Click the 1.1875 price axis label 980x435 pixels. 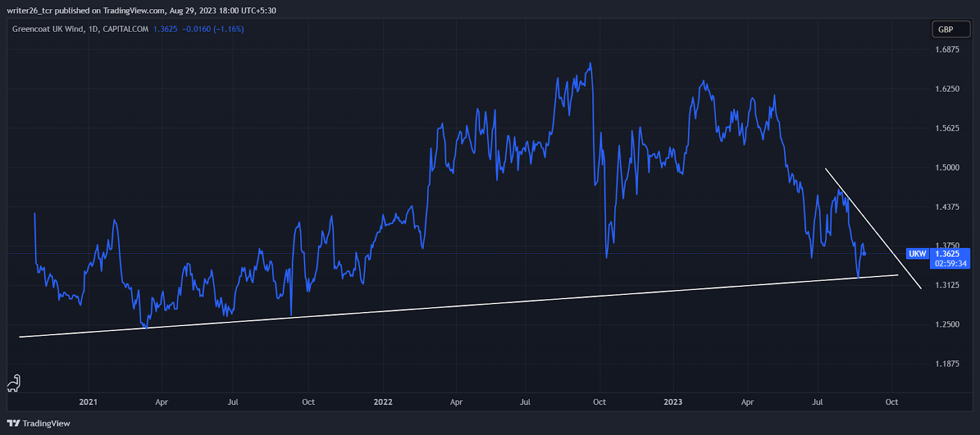tap(947, 363)
